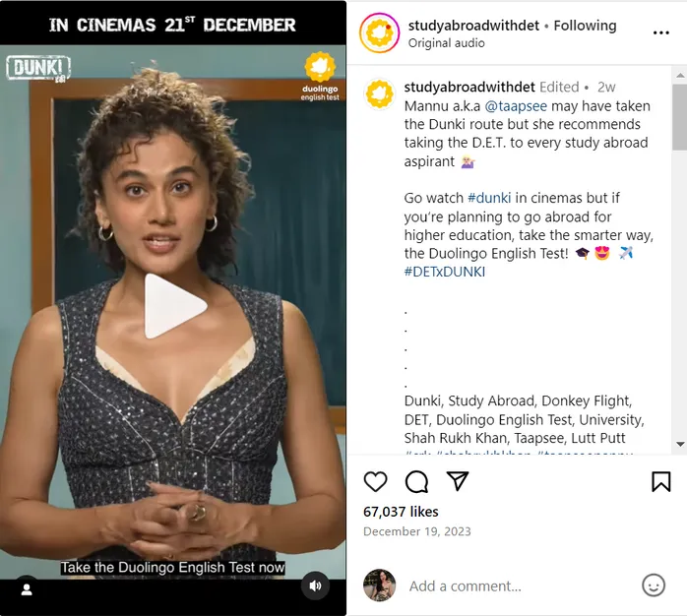Open the three-dots more options menu
687x616 pixels.
pos(661,32)
